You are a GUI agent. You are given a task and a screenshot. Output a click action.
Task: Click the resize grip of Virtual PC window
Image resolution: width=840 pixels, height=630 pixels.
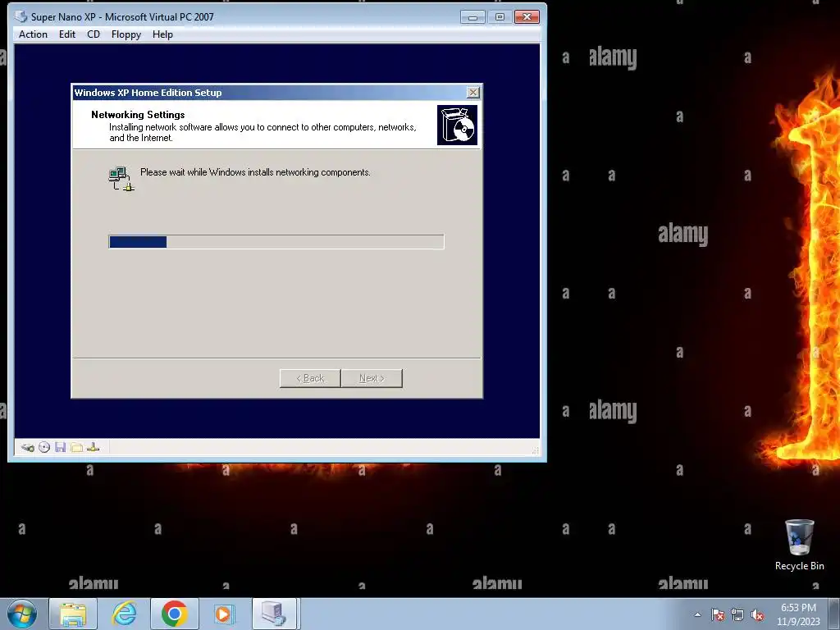click(535, 450)
